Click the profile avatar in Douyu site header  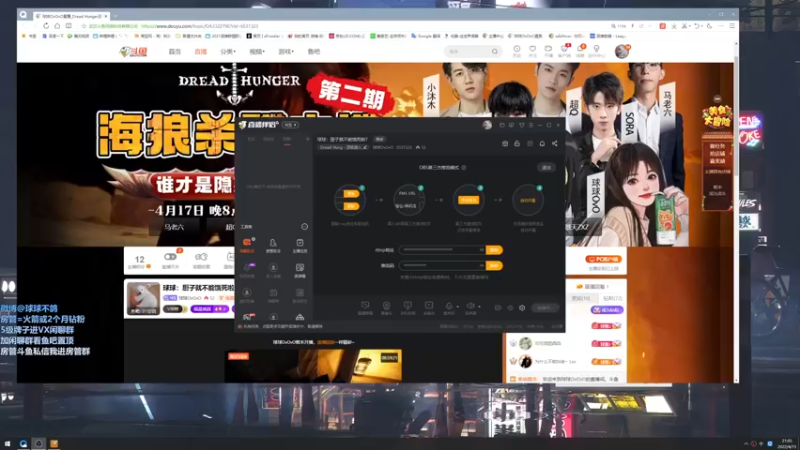621,51
